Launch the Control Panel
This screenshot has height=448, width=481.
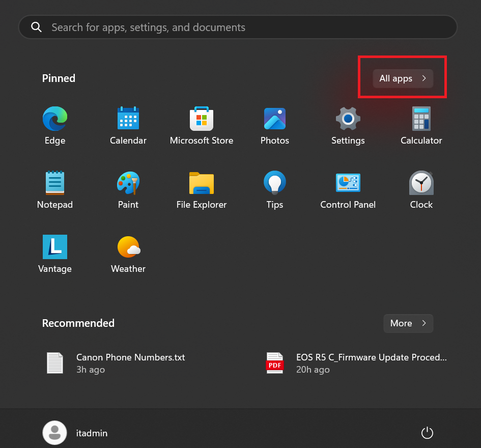point(348,189)
